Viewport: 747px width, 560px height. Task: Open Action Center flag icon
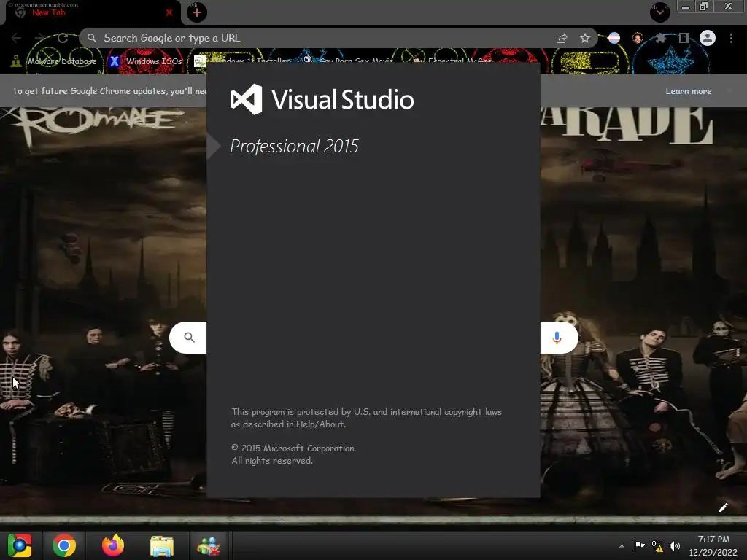pyautogui.click(x=639, y=545)
